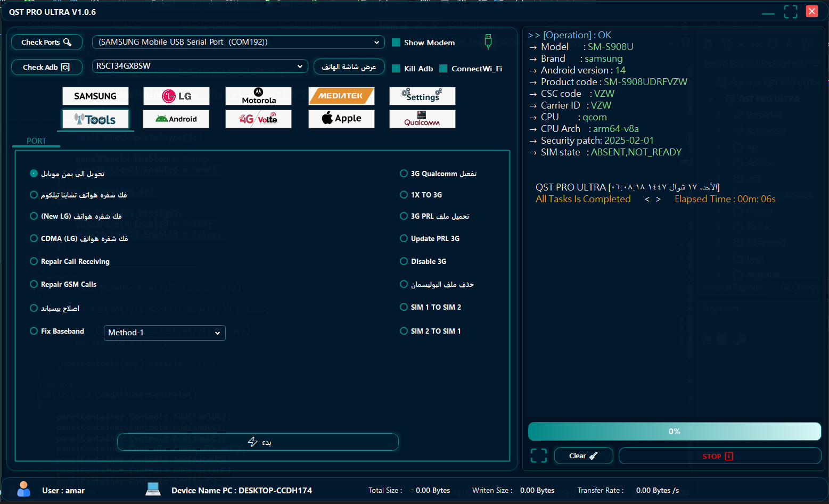Open the Apple module tile
The image size is (829, 504).
(341, 119)
